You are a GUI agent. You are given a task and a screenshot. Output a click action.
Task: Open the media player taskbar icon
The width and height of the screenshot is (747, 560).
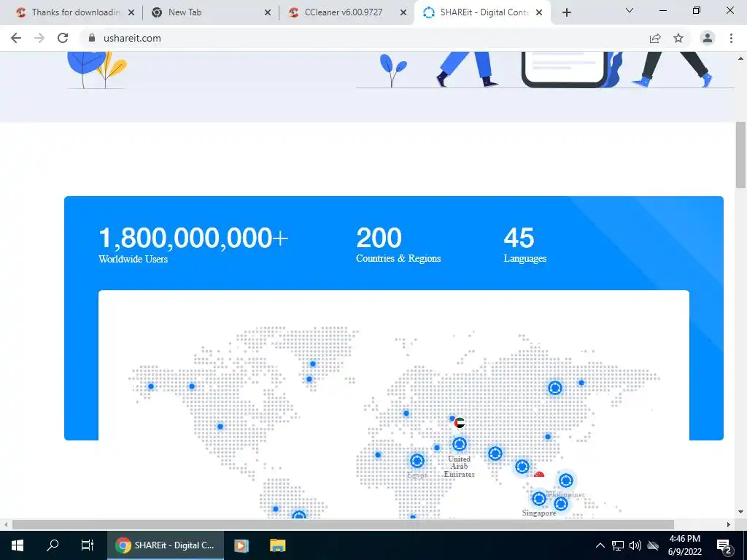tap(241, 545)
